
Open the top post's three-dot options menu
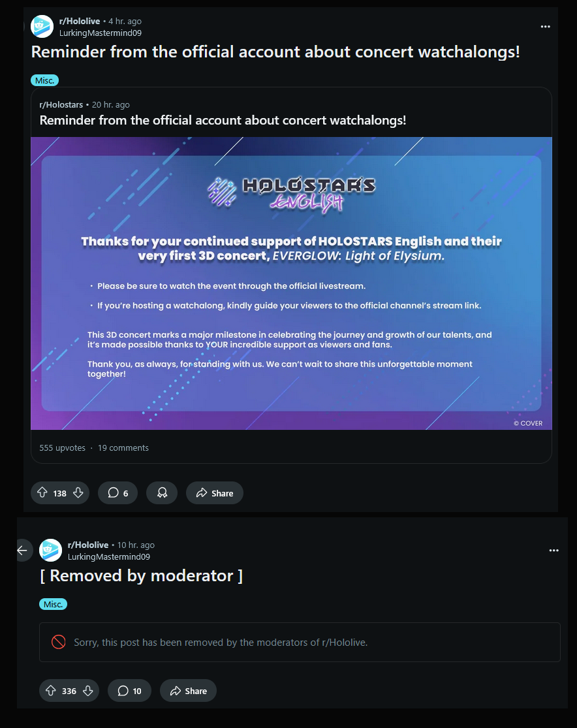click(546, 27)
